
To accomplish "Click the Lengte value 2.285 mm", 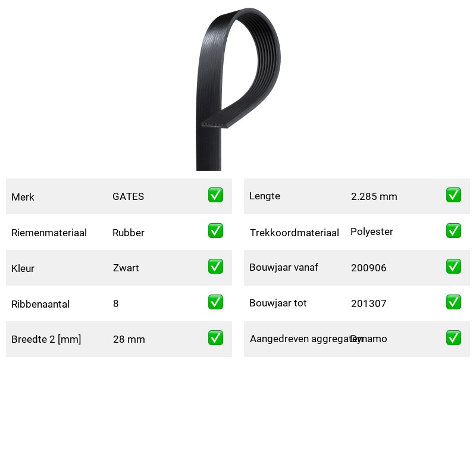I will pyautogui.click(x=374, y=196).
